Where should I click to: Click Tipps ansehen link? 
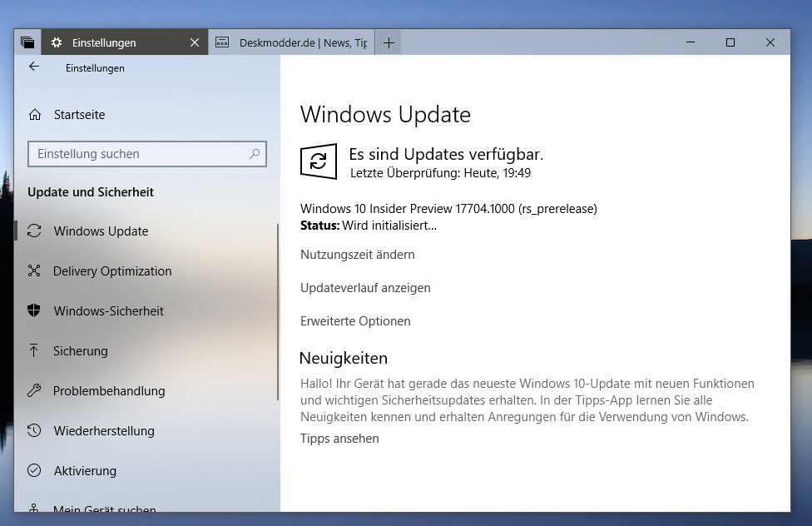pos(339,439)
